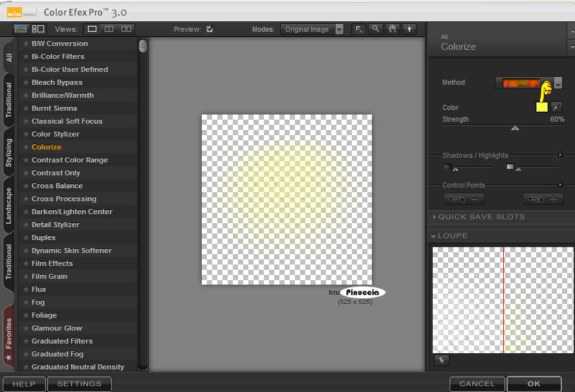Select the Color Stylizer filter

pyautogui.click(x=56, y=134)
